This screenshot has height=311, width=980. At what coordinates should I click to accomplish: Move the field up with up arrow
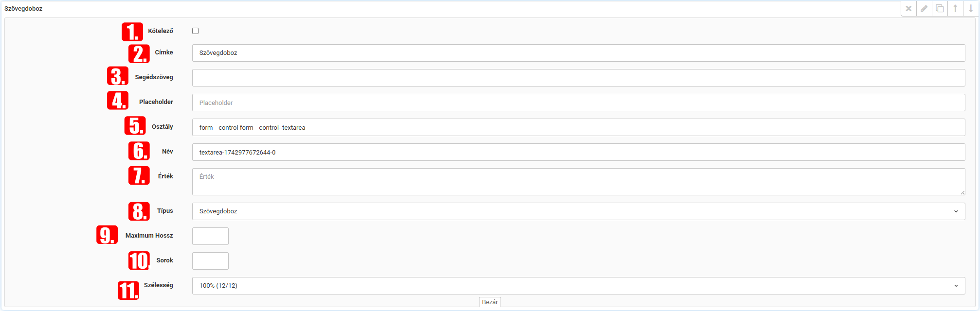[955, 9]
